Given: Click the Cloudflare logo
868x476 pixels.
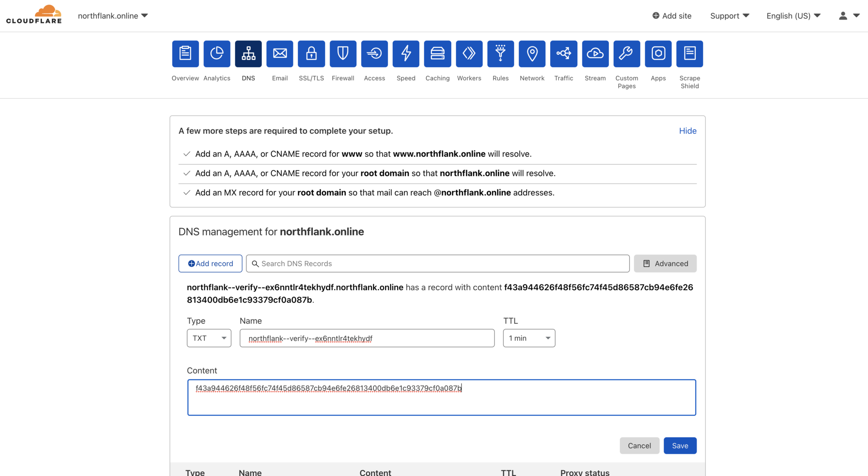Looking at the screenshot, I should [x=34, y=14].
